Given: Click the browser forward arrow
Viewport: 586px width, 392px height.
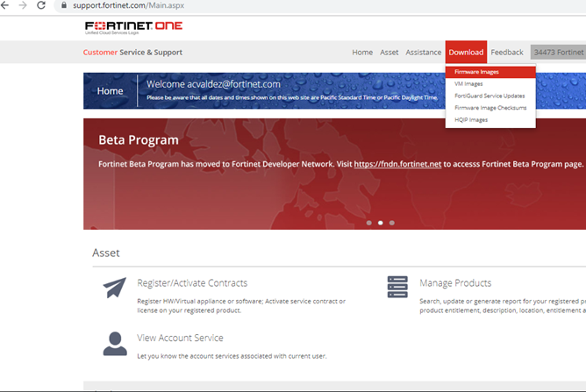Looking at the screenshot, I should [24, 6].
